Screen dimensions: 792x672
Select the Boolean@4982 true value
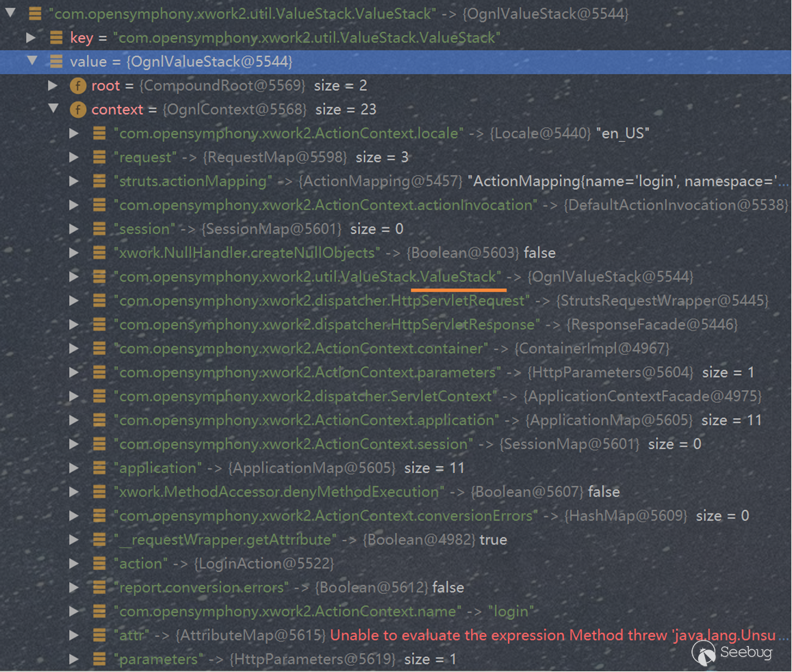pyautogui.click(x=435, y=540)
